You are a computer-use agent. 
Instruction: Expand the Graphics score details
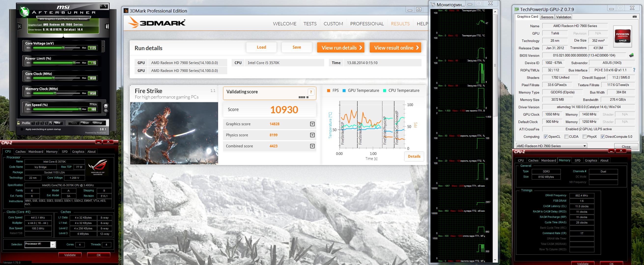coord(312,124)
